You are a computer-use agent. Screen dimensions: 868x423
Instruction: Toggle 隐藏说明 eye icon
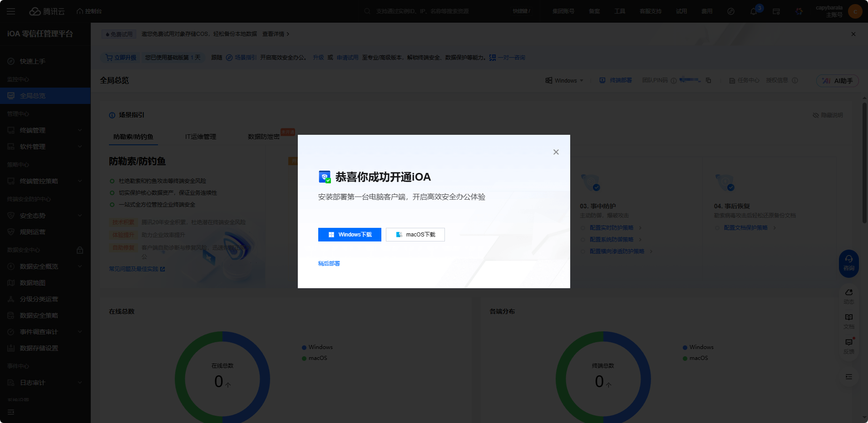[815, 115]
